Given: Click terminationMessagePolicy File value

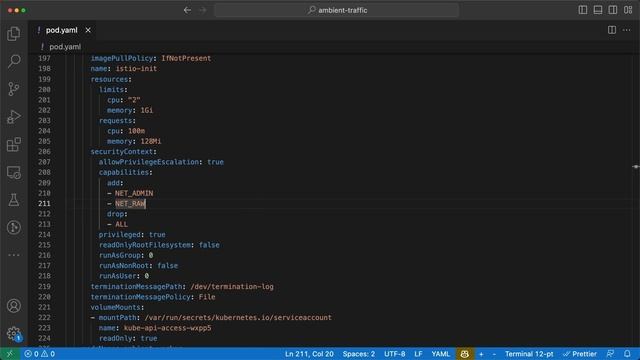Looking at the screenshot, I should (207, 297).
